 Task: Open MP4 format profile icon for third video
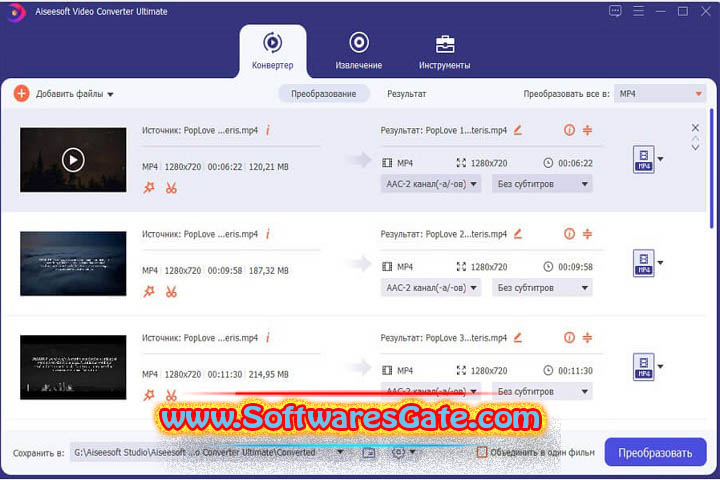[644, 367]
